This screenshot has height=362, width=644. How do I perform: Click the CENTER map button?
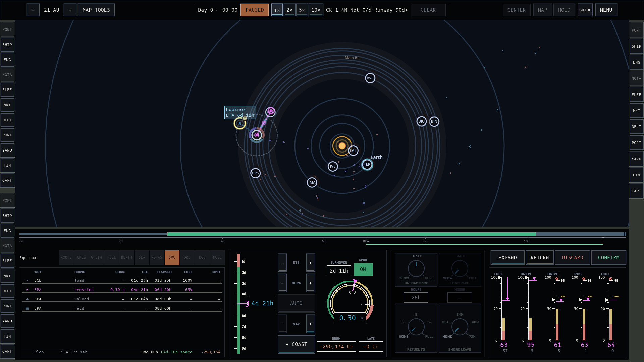click(x=517, y=10)
